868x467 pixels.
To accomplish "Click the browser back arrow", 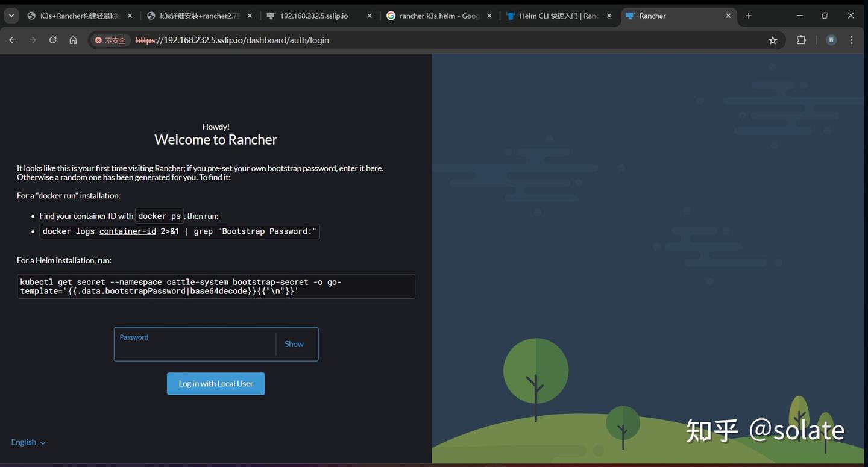I will pyautogui.click(x=13, y=40).
